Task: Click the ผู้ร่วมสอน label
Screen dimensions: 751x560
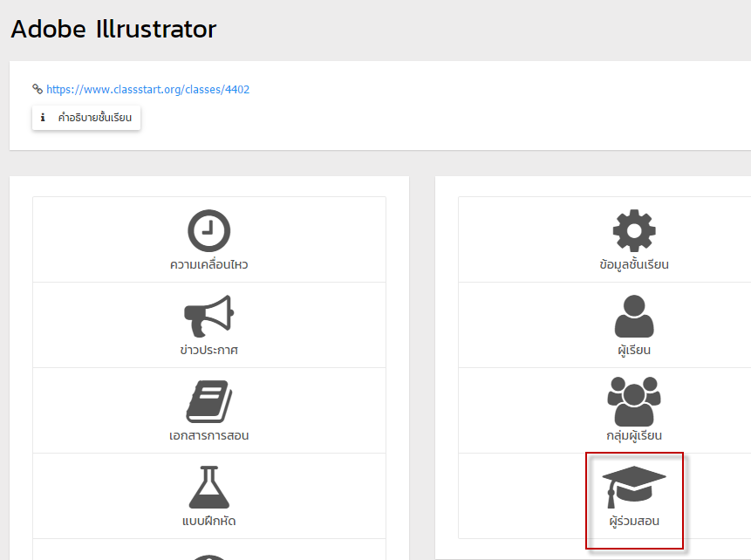Action: coord(634,521)
